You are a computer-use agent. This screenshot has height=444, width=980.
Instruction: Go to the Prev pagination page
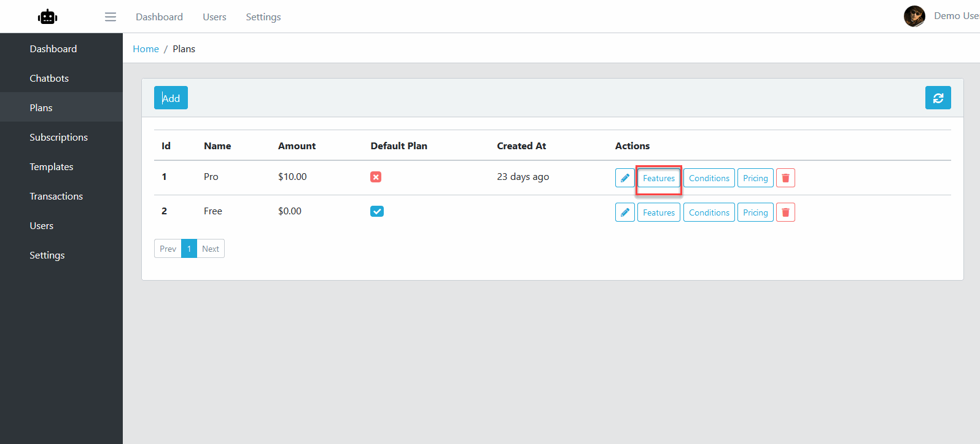(x=168, y=249)
